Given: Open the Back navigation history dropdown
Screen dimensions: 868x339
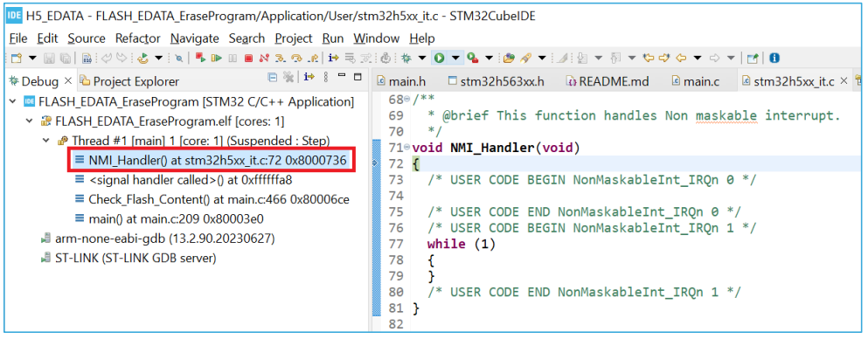Looking at the screenshot, I should tap(698, 58).
